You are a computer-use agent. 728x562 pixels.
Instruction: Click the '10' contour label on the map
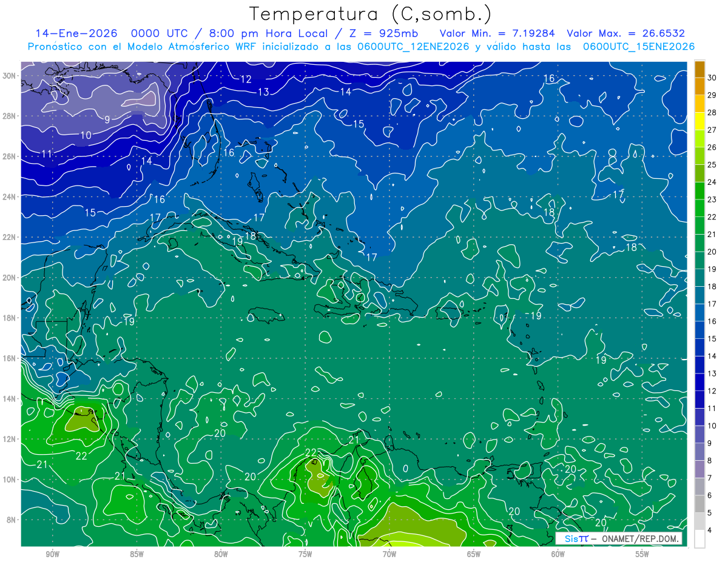(x=86, y=135)
